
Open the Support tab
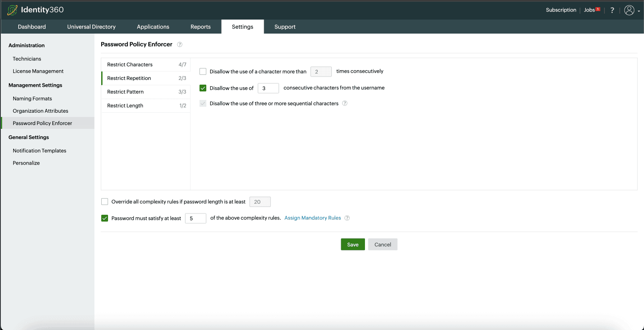point(285,27)
